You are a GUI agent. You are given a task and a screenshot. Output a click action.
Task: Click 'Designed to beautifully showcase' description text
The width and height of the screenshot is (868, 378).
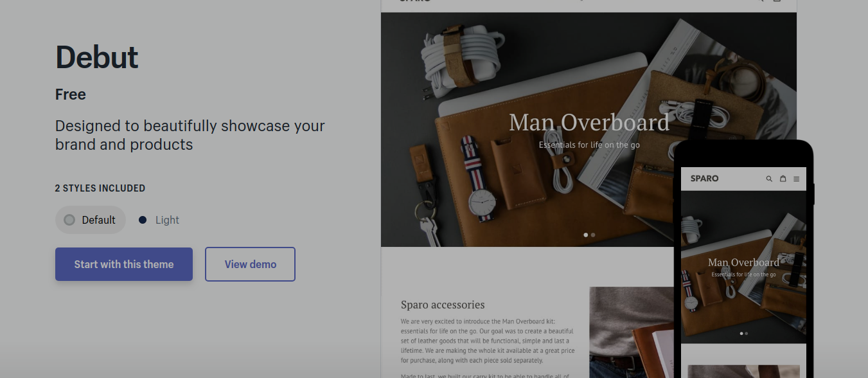tap(190, 135)
